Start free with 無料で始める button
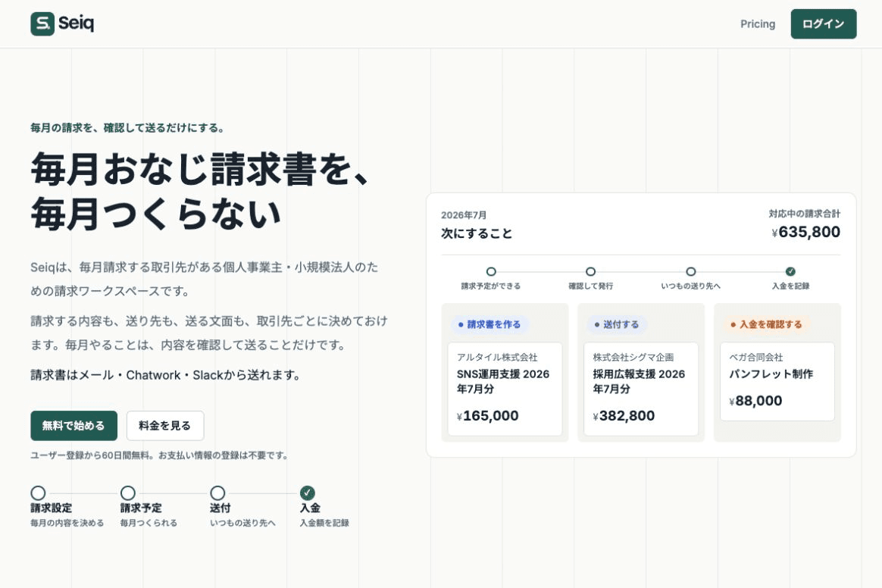 pyautogui.click(x=73, y=425)
